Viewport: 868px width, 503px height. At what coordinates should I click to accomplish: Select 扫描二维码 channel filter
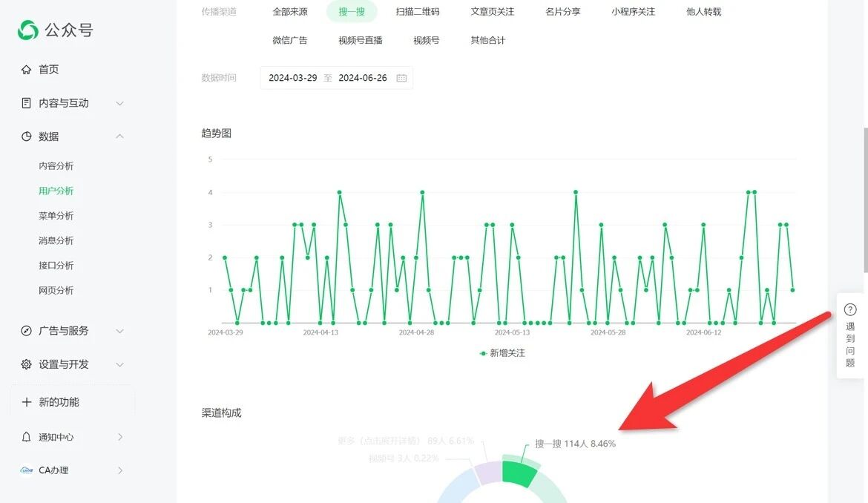click(418, 12)
